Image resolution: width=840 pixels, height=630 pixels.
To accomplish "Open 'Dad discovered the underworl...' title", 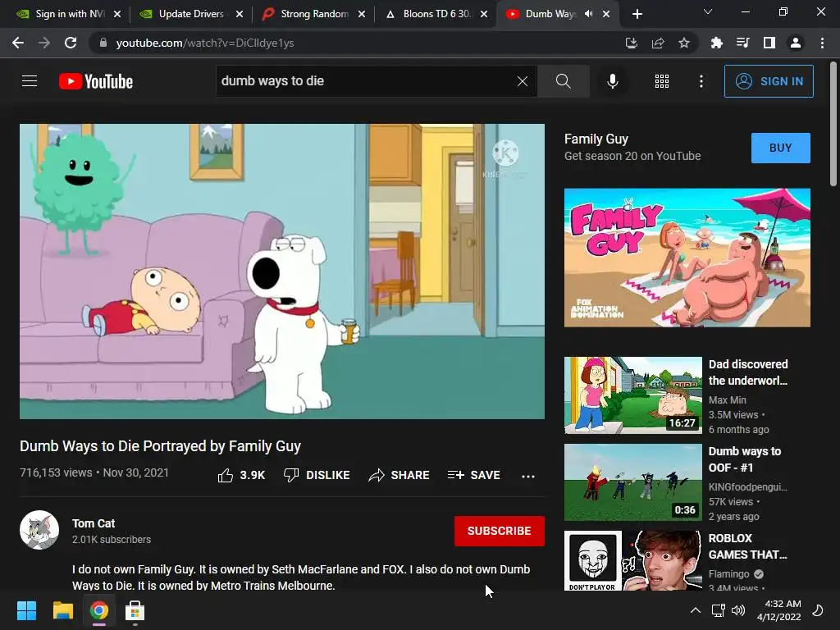I will (x=748, y=372).
